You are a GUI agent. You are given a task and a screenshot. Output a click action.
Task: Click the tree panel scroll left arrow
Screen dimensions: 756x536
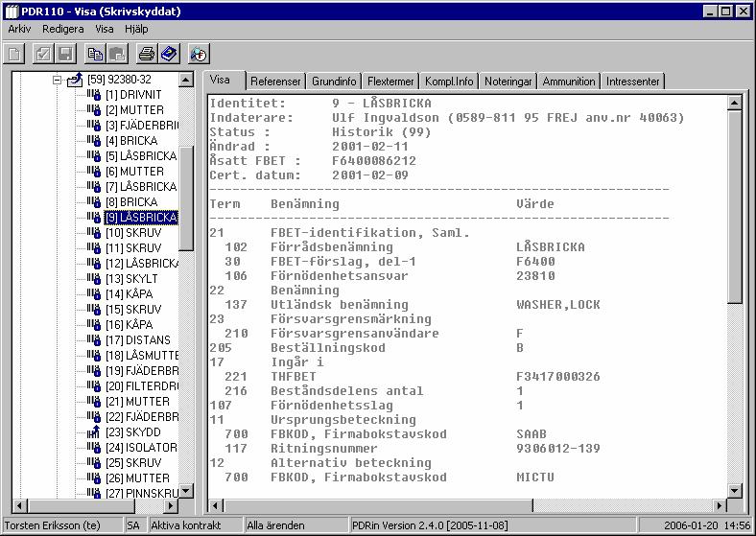(19, 506)
